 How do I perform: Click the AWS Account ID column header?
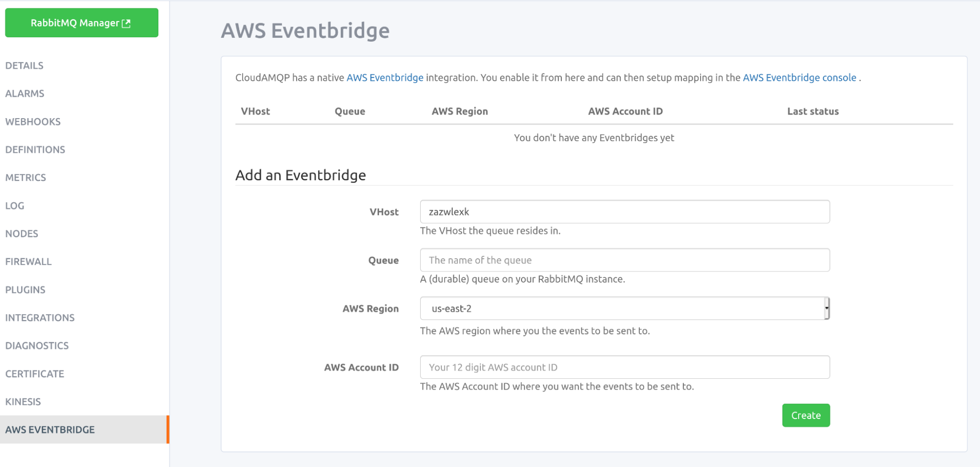[x=625, y=111]
